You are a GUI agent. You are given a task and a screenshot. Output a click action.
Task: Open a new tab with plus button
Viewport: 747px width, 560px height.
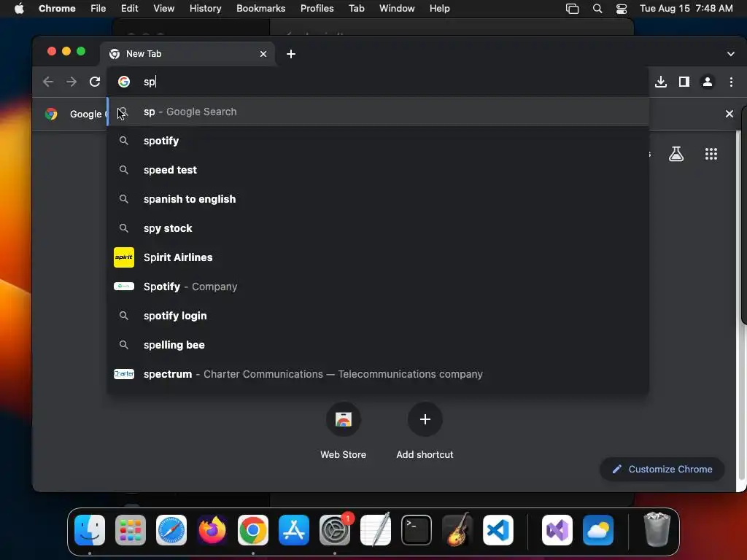291,54
